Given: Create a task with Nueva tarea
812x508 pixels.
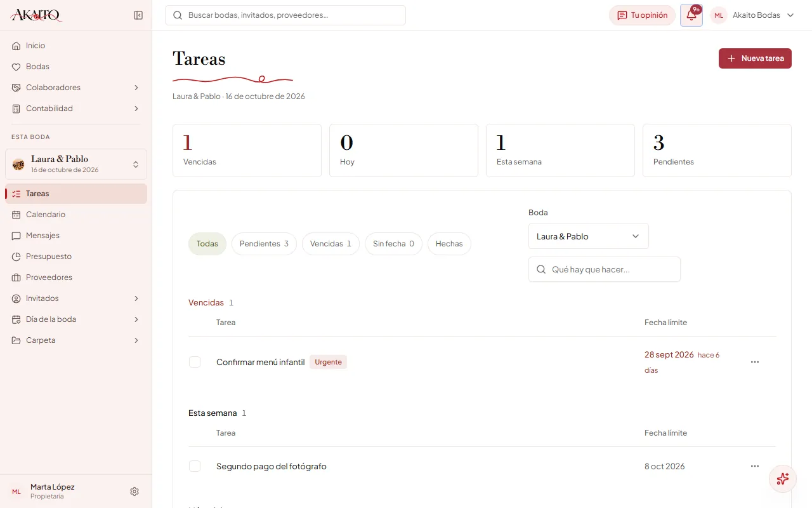Looking at the screenshot, I should tap(755, 58).
